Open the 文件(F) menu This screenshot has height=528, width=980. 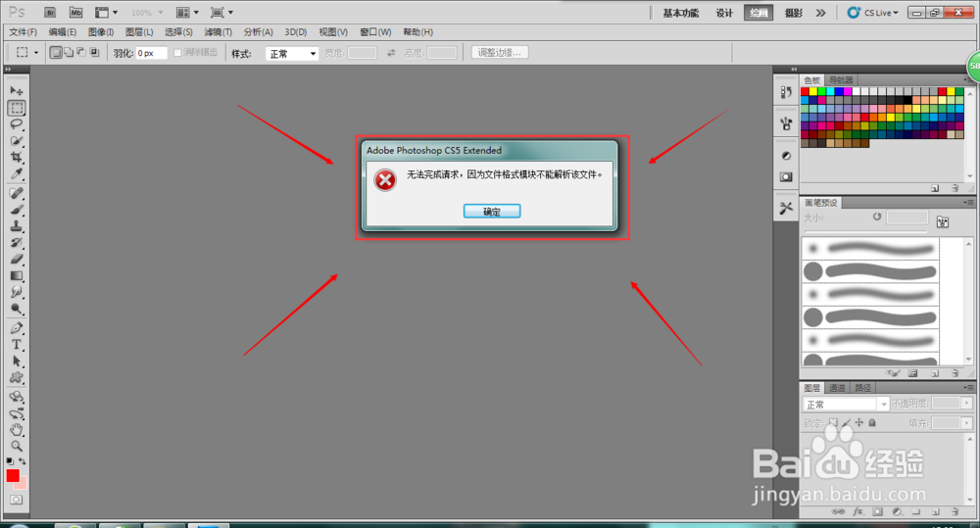pyautogui.click(x=24, y=32)
